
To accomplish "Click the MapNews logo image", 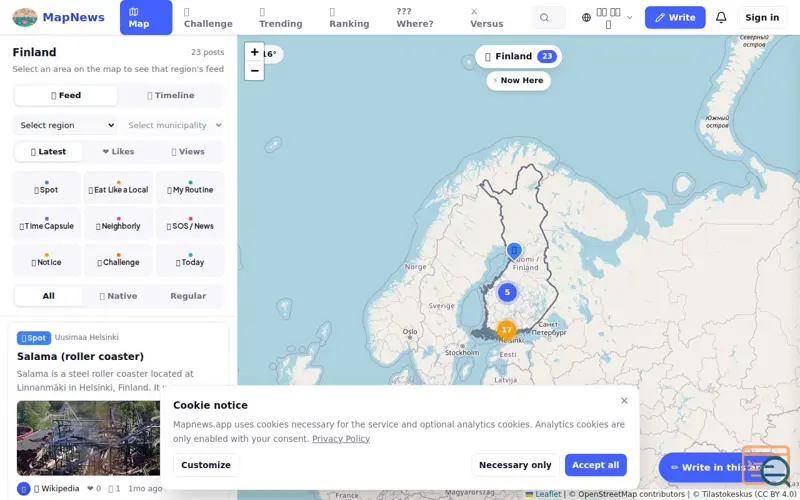I will tap(24, 17).
